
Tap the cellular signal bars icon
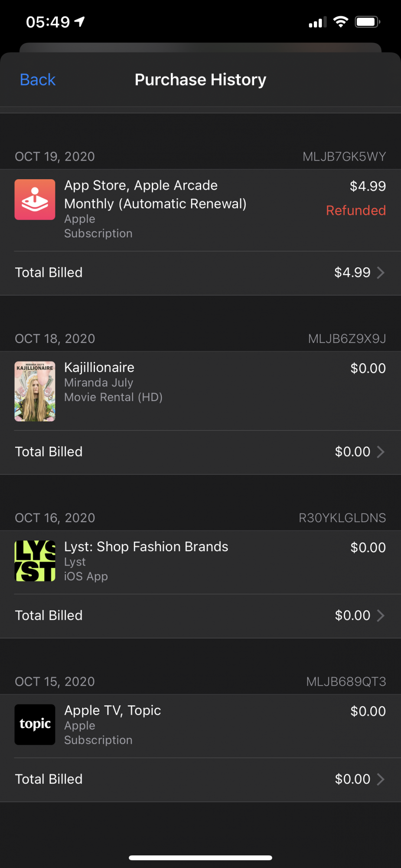317,22
